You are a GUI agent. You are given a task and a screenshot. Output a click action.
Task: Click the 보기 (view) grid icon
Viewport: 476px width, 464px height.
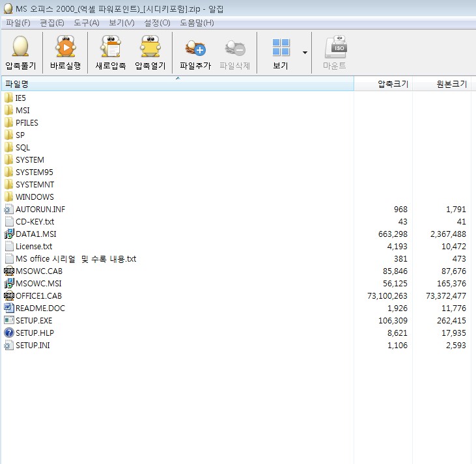point(281,48)
